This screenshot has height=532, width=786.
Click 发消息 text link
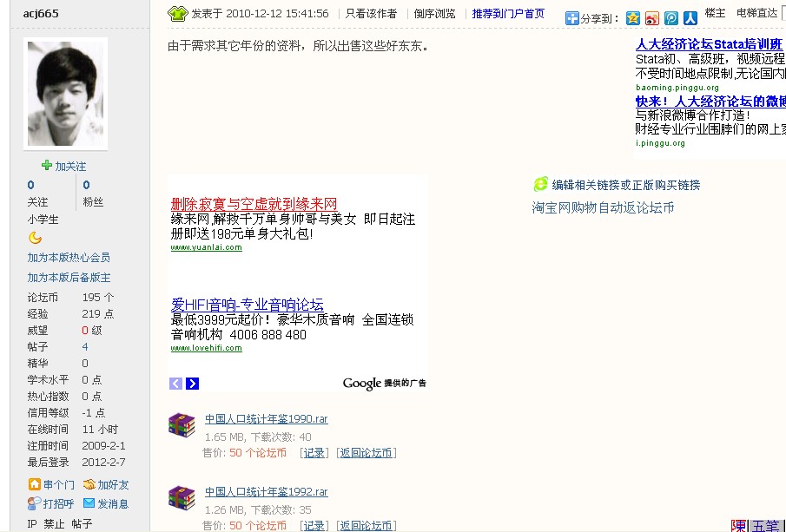pos(113,503)
